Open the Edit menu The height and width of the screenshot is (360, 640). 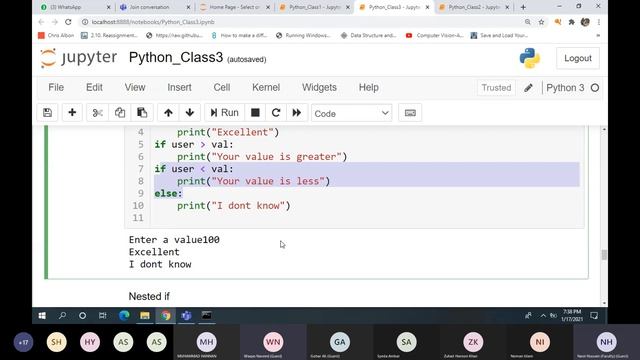click(94, 87)
